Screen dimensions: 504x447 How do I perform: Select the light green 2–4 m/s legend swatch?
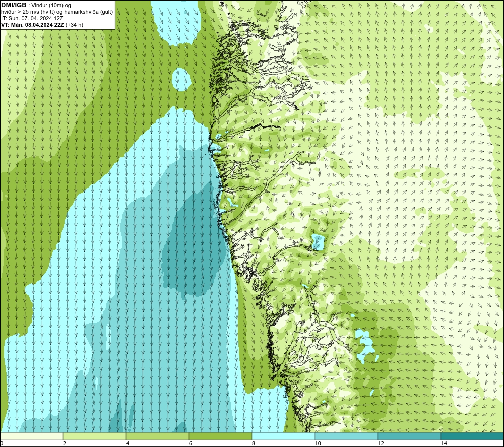pyautogui.click(x=95, y=436)
